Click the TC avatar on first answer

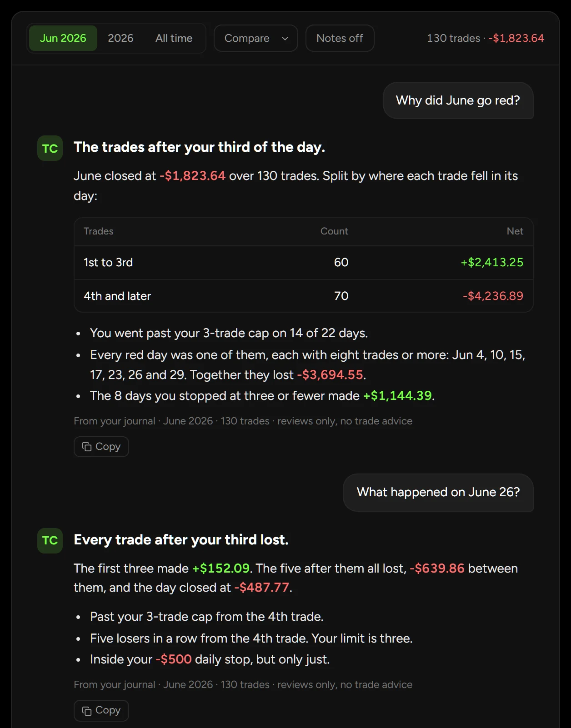(50, 148)
